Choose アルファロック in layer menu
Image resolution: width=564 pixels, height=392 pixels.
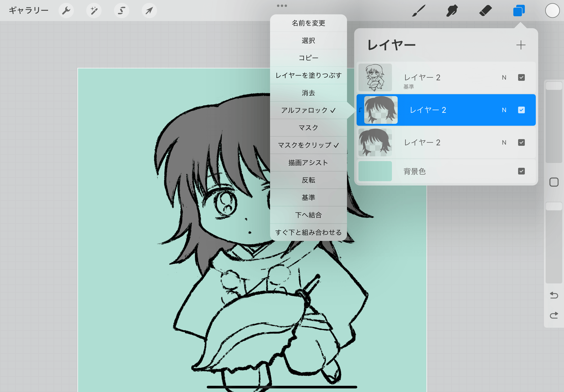click(308, 110)
